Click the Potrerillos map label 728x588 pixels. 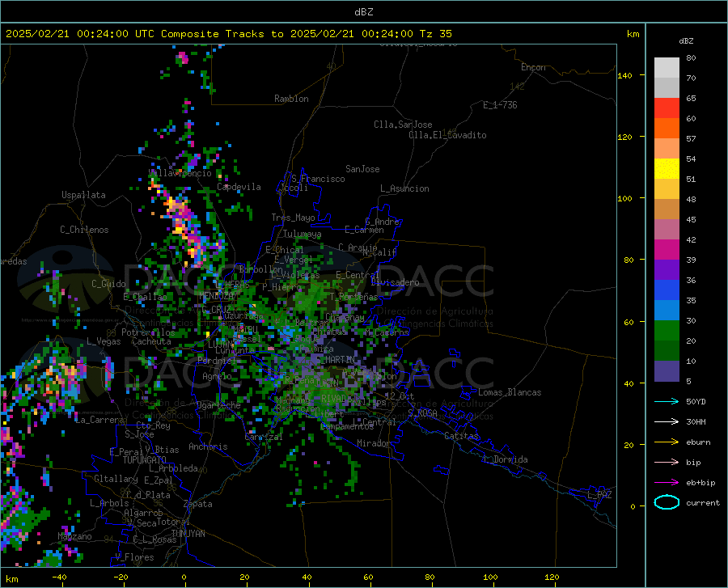tap(148, 332)
